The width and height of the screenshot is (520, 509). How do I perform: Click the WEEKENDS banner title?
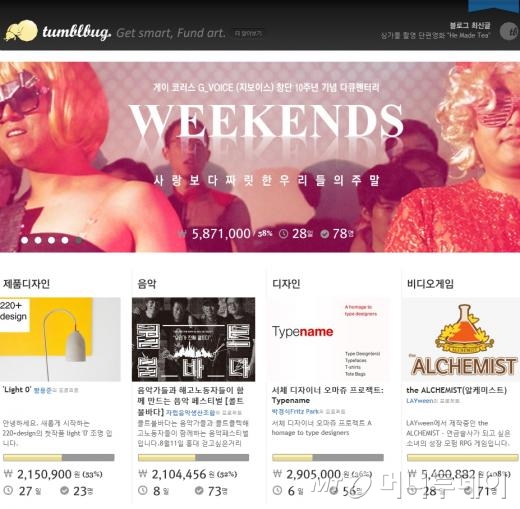266,121
